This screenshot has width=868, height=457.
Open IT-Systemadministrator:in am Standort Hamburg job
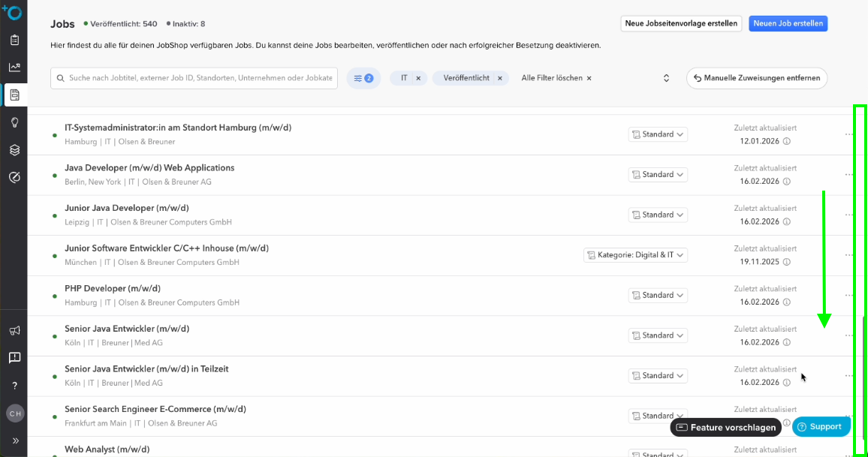click(178, 128)
